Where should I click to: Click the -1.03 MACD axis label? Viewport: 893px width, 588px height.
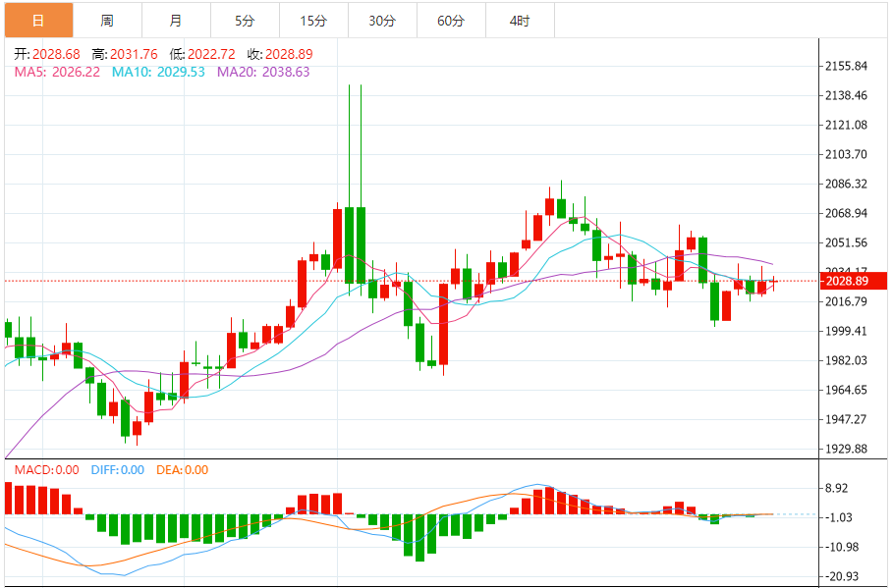click(x=840, y=517)
